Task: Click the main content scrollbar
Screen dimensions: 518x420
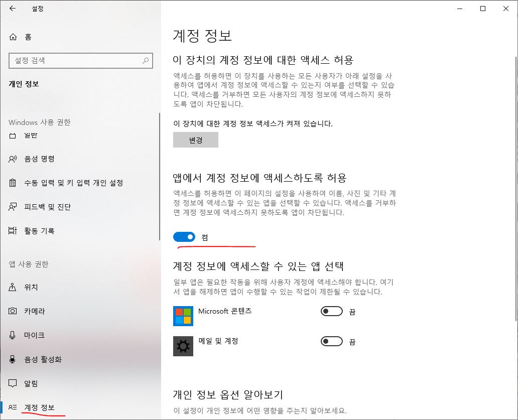Action: pyautogui.click(x=515, y=188)
